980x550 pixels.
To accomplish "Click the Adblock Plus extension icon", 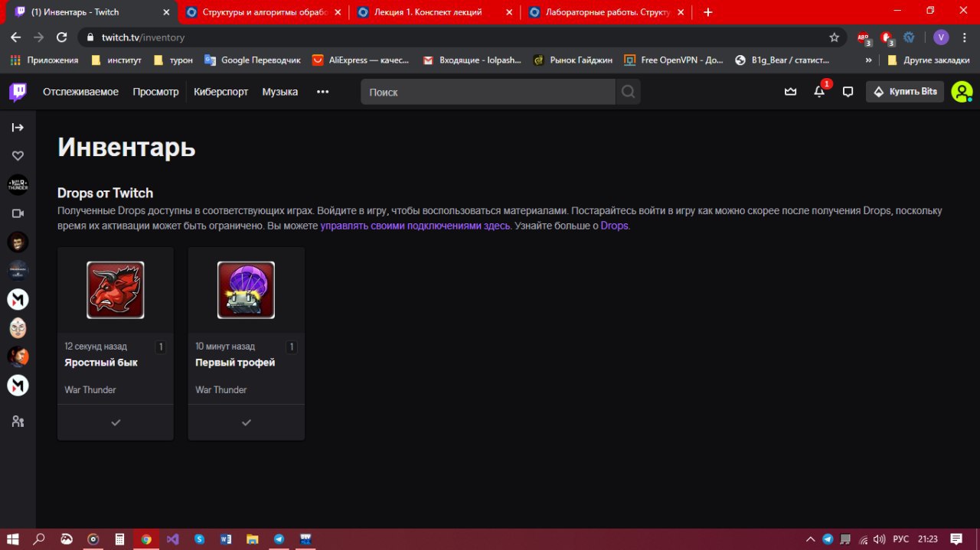I will click(864, 37).
